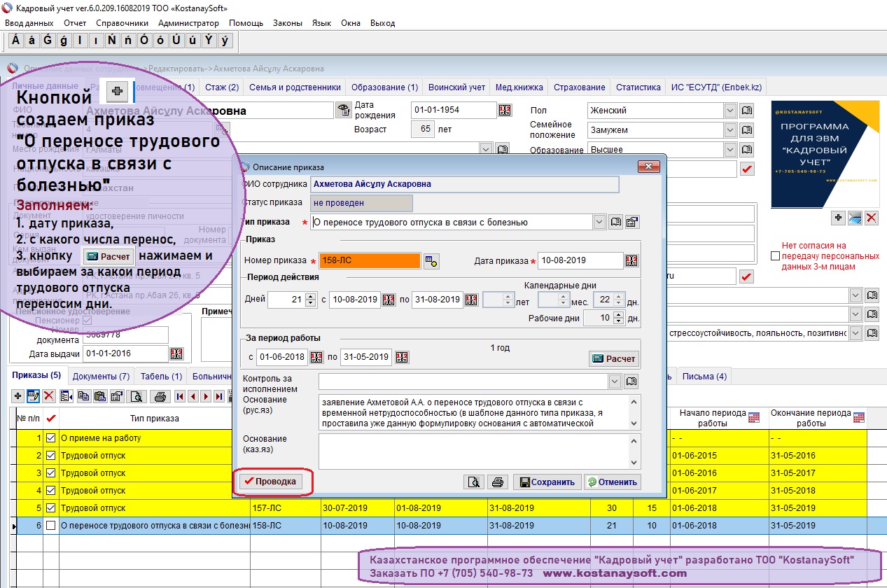Click Номер приказа field 158-ЛС
Image resolution: width=887 pixels, height=588 pixels.
pos(370,261)
